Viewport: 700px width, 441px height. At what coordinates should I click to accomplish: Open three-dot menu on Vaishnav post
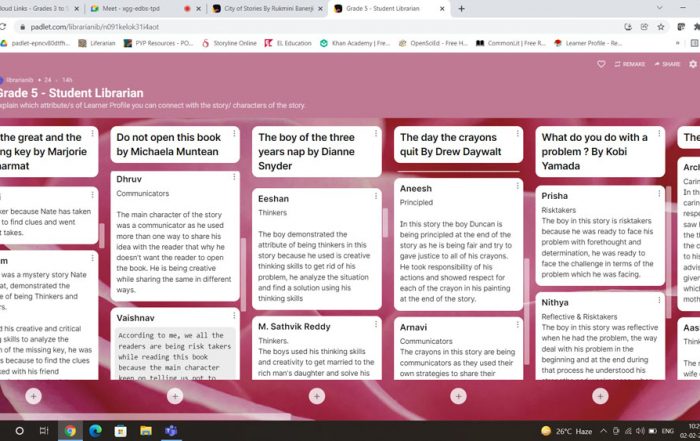[x=234, y=316]
